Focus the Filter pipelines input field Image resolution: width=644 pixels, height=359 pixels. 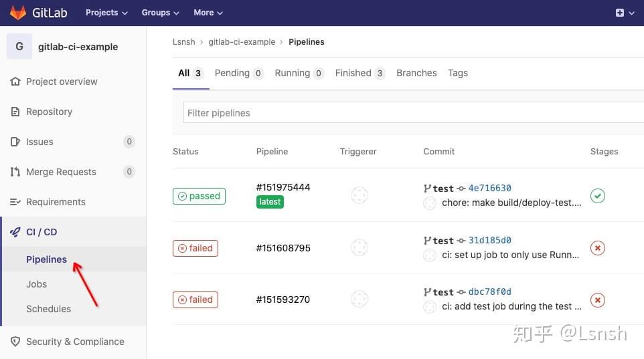pyautogui.click(x=413, y=113)
